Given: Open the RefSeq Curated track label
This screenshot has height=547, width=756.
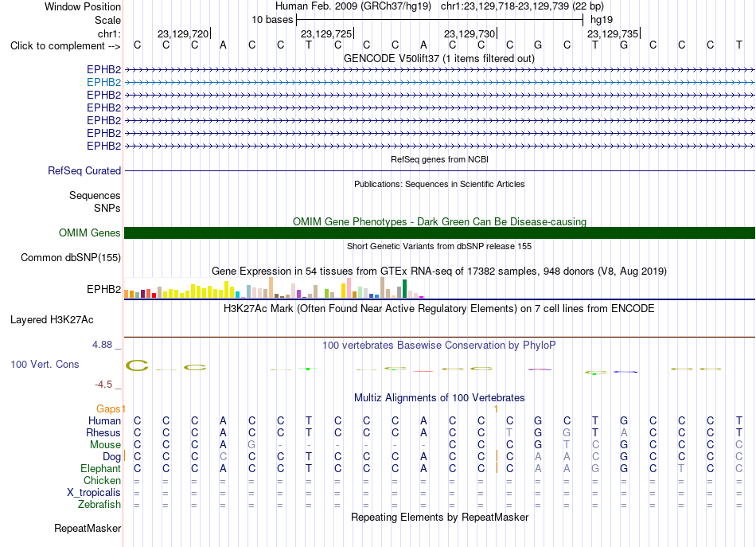Looking at the screenshot, I should 84,170.
